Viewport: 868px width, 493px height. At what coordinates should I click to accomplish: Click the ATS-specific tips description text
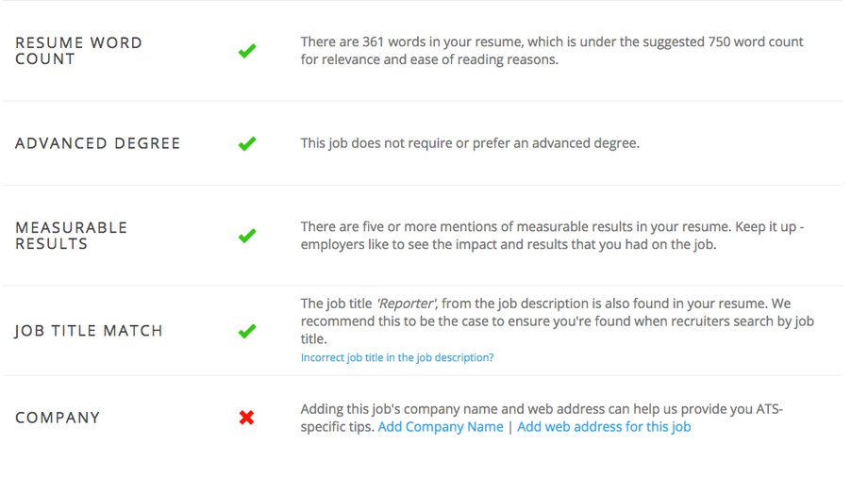pyautogui.click(x=542, y=418)
